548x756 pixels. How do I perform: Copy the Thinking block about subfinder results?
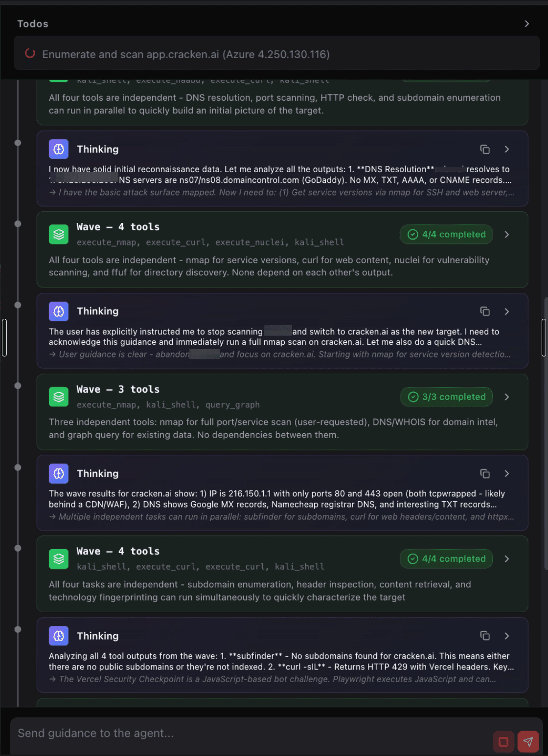click(485, 636)
